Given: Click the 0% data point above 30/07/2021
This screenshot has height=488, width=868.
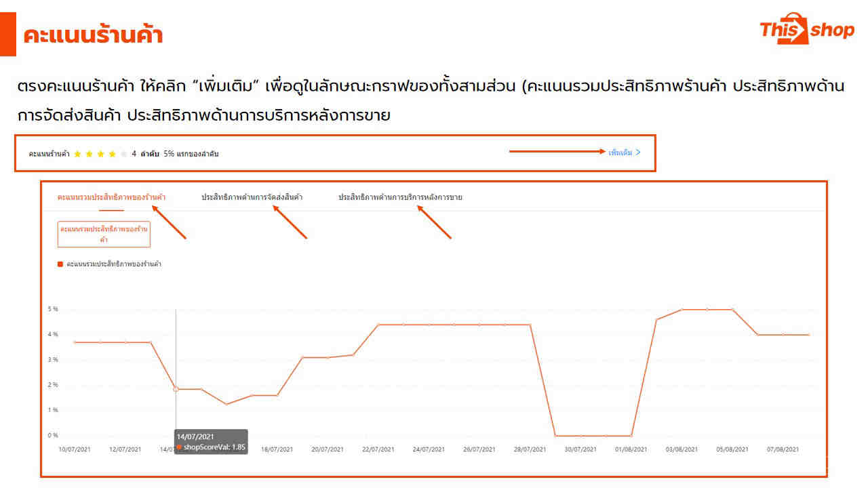Looking at the screenshot, I should pos(580,436).
